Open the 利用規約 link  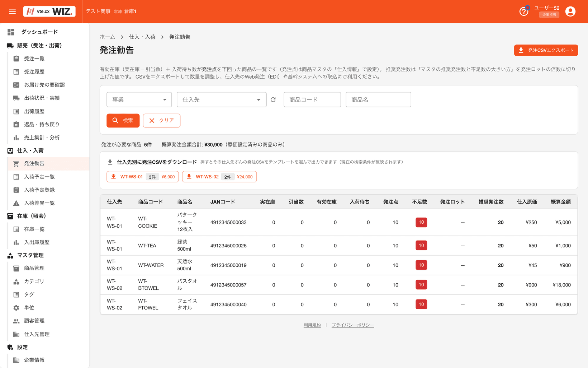[312, 325]
